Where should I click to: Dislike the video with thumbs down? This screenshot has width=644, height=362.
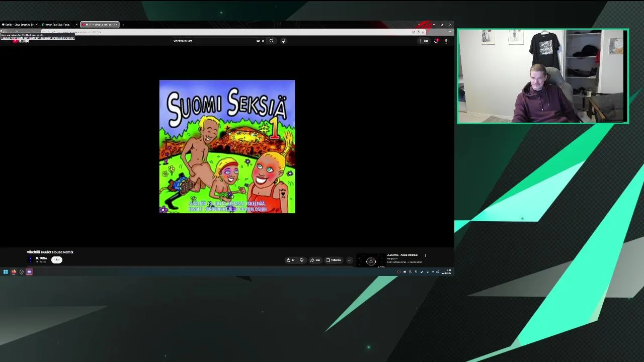point(301,260)
